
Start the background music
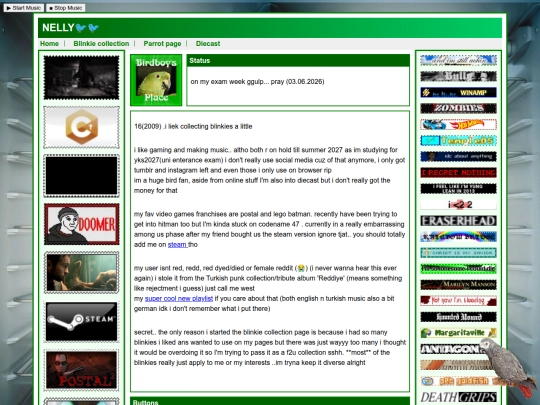(x=24, y=8)
